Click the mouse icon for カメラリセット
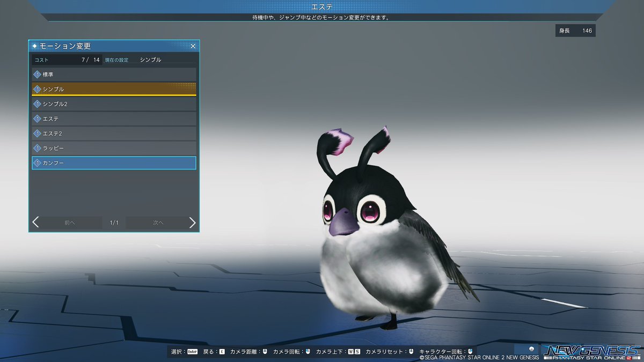644x362 pixels. tap(411, 352)
